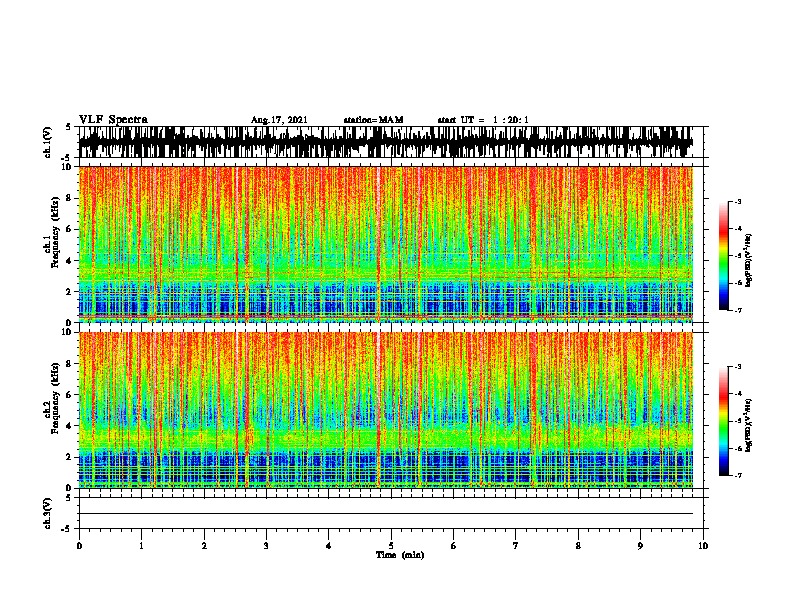Click the "-3" label on ch.2 colorbar
The image size is (792, 612).
click(x=738, y=367)
